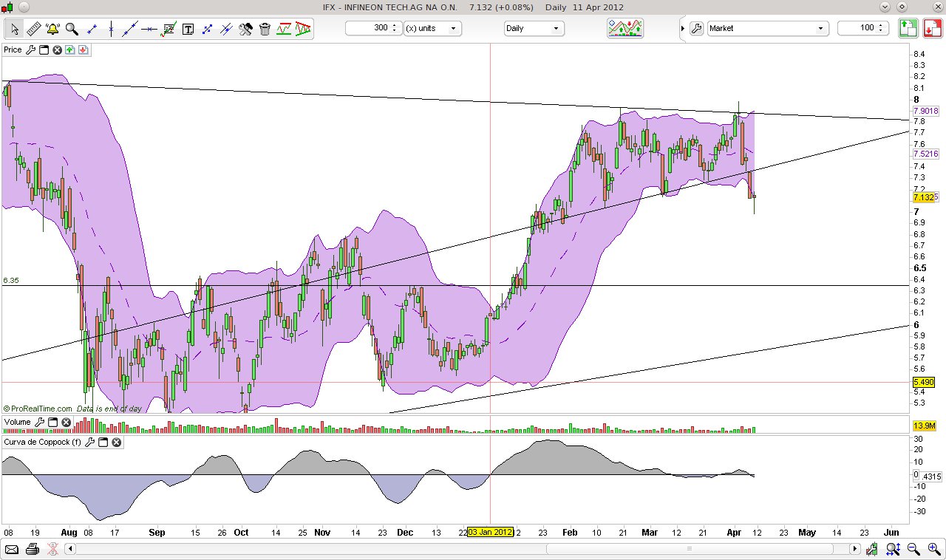946x560 pixels.
Task: Increase the 300 units value with stepper arrow
Action: (x=395, y=24)
